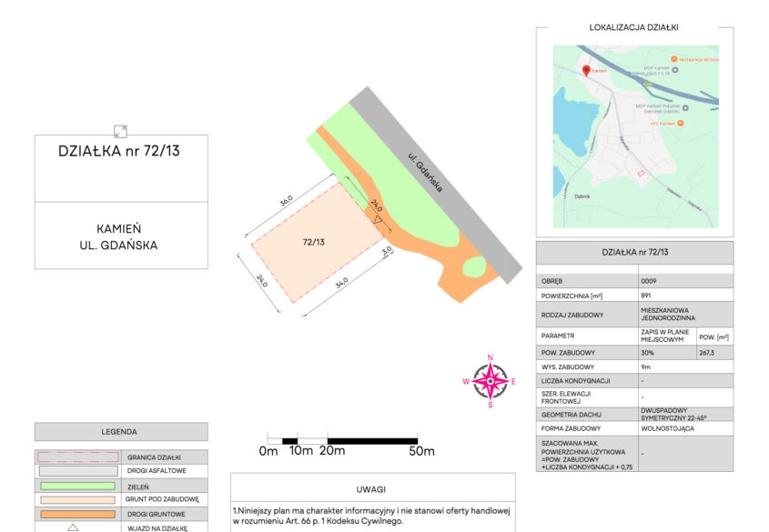Click the entrance triangle symbol on plot 72/13
Viewport: 769px width, 532px height.
point(378,219)
